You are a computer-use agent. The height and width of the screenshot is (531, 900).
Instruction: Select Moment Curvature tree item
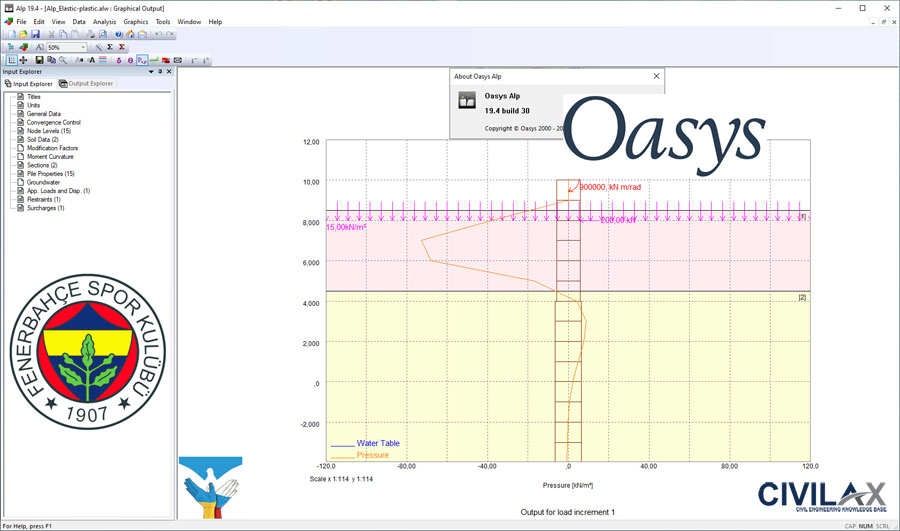pyautogui.click(x=50, y=157)
